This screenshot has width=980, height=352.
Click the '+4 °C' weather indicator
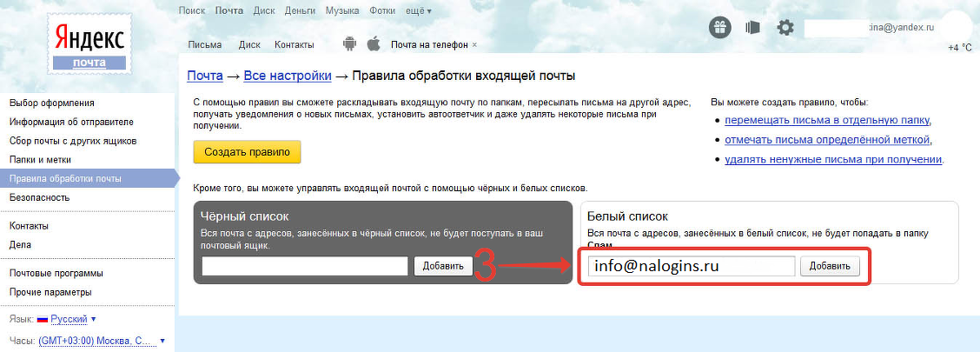tap(959, 48)
